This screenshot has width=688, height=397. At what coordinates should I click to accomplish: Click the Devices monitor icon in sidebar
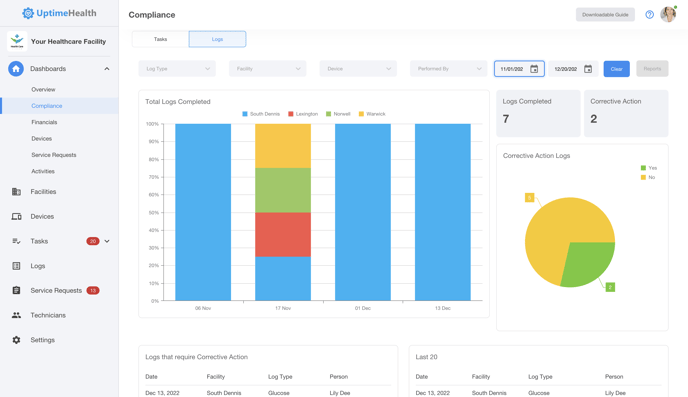[x=16, y=217]
